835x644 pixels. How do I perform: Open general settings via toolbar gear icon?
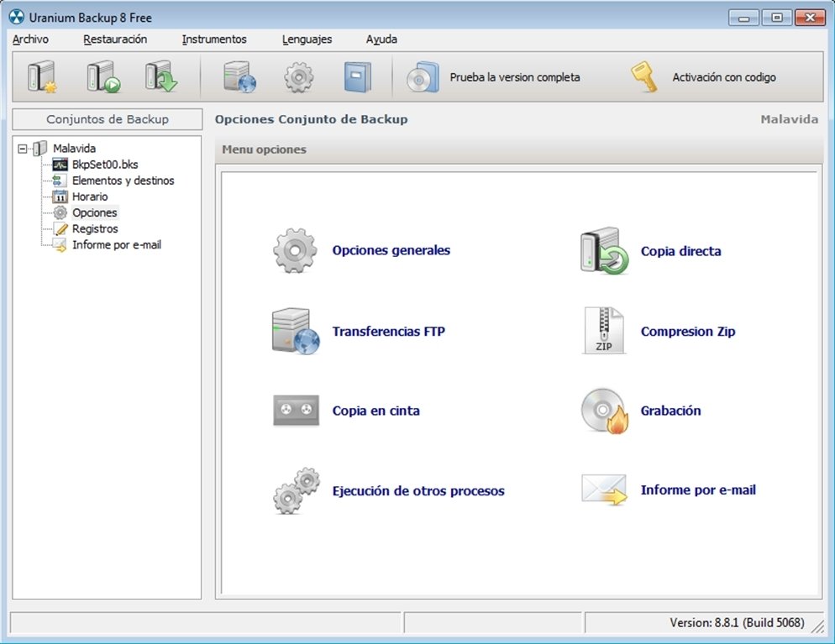(x=299, y=77)
